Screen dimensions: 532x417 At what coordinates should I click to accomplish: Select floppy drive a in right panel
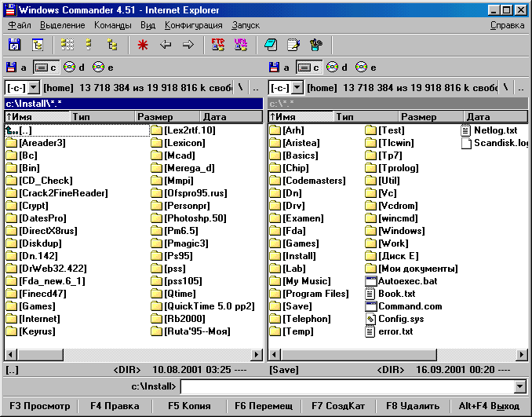pos(279,68)
